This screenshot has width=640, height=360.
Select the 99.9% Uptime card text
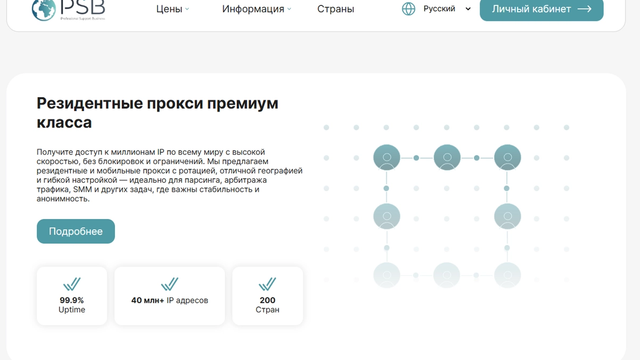72,305
